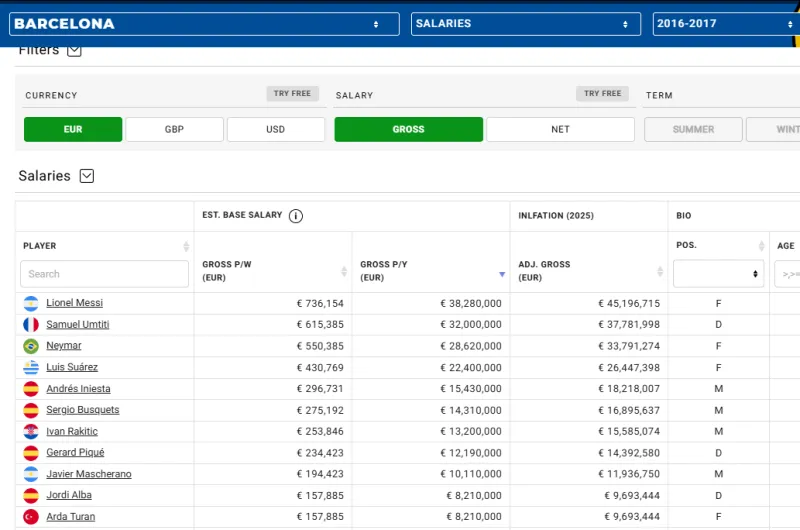Open Luis Suárez player page
The height and width of the screenshot is (530, 800).
(x=72, y=367)
